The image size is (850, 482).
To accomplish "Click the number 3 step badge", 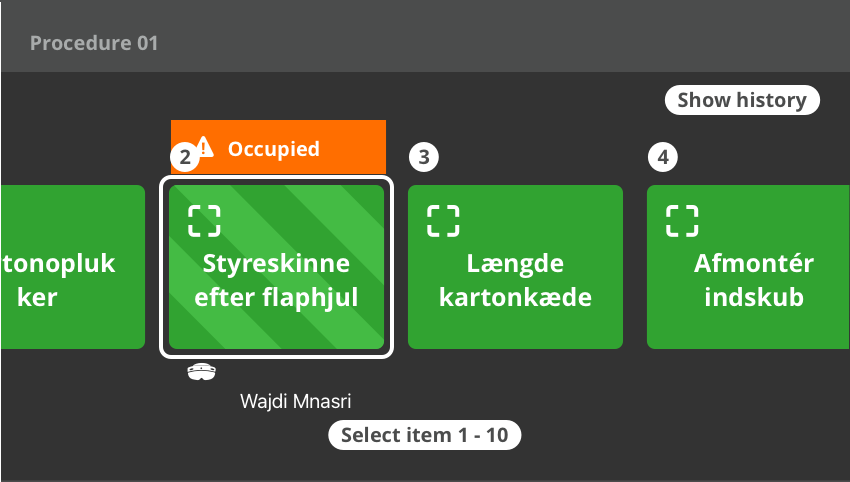I will (424, 157).
